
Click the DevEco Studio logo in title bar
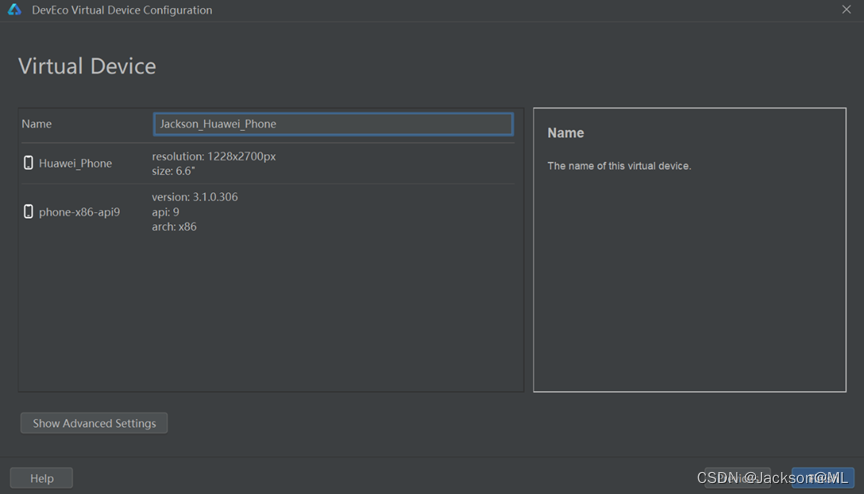click(14, 9)
